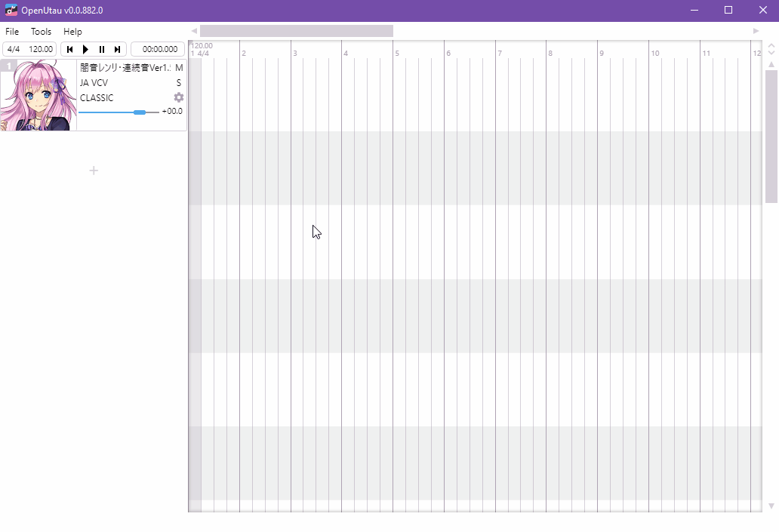Image resolution: width=779 pixels, height=532 pixels.
Task: Click the track 1 volume slider
Action: 119,112
